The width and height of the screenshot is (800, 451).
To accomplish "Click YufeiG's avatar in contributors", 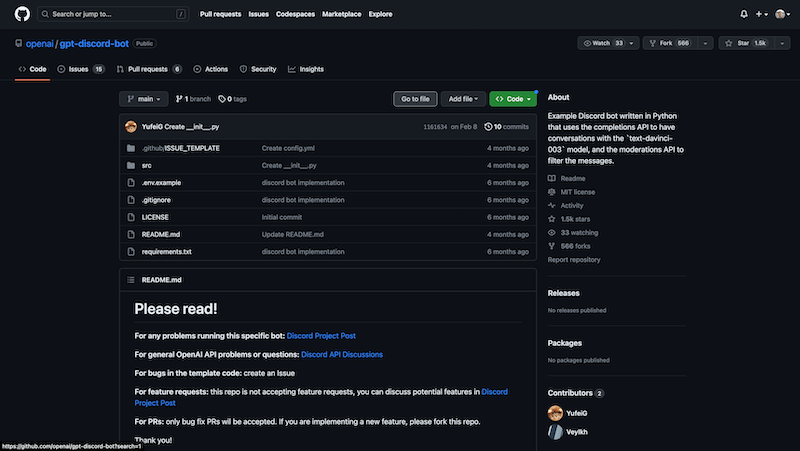I will pos(555,412).
